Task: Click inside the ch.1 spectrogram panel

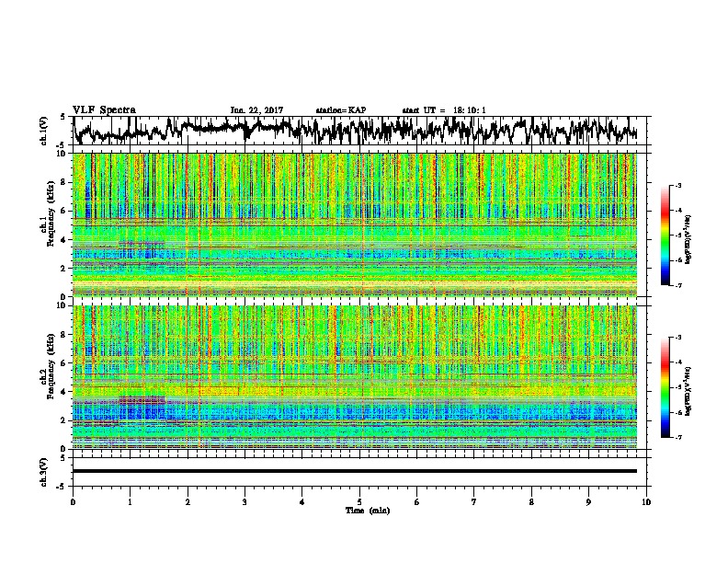Action: (x=355, y=224)
